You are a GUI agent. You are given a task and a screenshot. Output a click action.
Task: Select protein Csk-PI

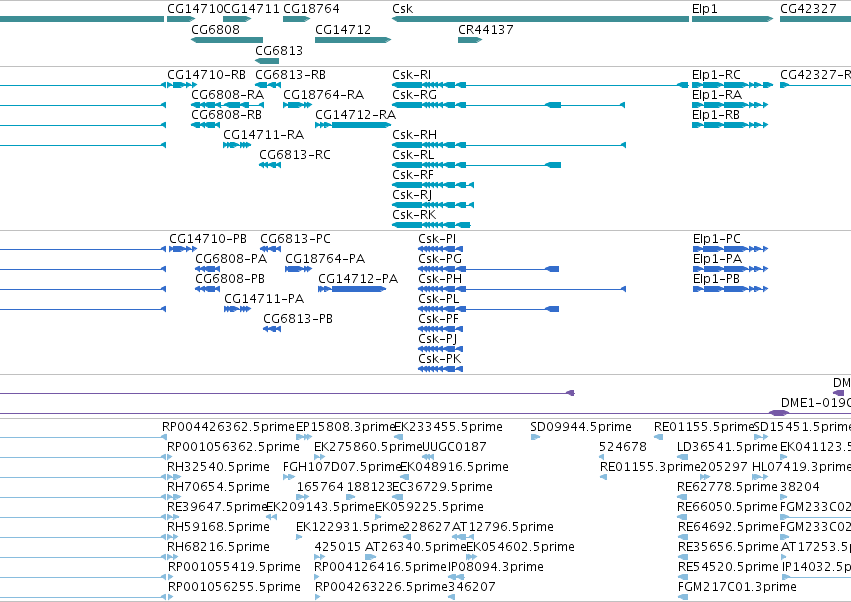(437, 239)
